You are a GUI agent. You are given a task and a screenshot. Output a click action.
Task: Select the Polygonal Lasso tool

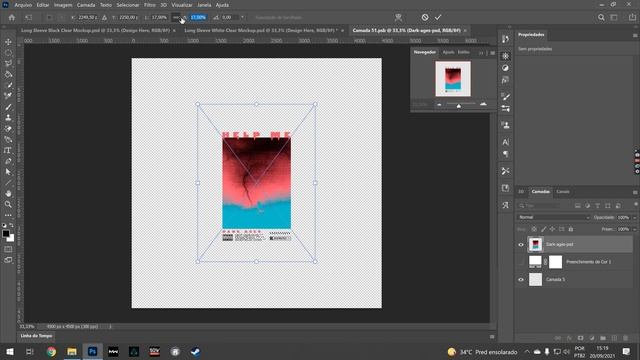(8, 64)
